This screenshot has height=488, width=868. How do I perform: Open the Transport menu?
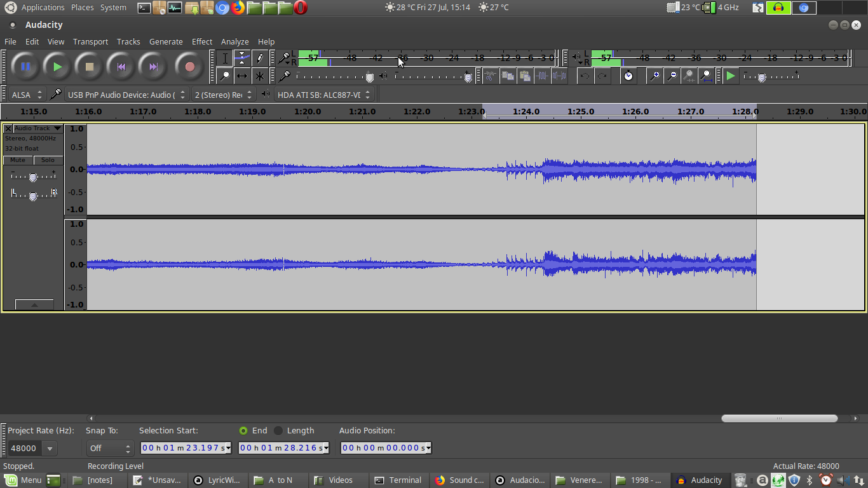click(x=90, y=41)
